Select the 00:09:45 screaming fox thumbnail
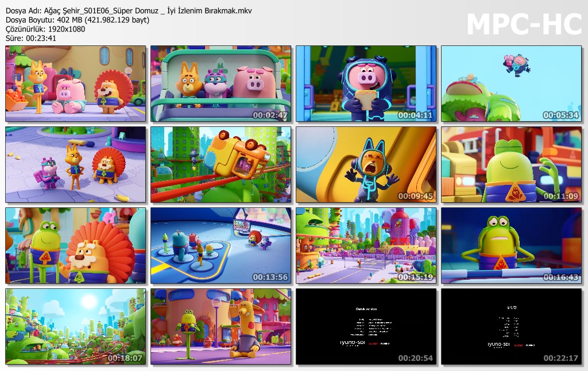Viewport: 588px width, 371px height. (x=366, y=164)
